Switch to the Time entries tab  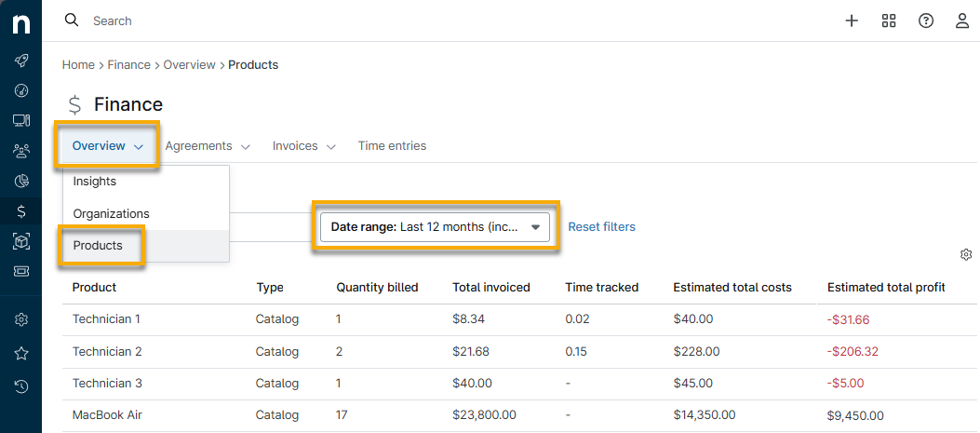[x=392, y=146]
